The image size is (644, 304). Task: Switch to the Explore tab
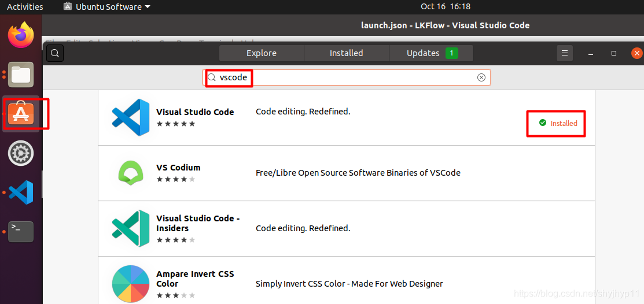pos(261,53)
